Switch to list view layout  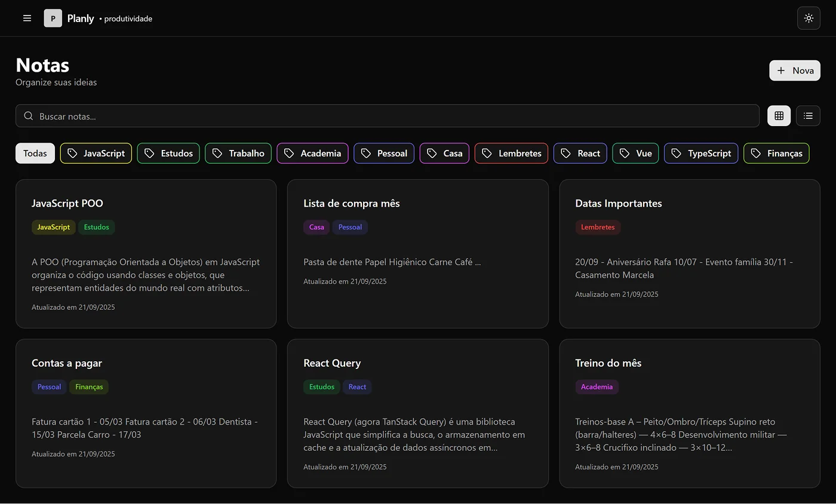(x=808, y=115)
